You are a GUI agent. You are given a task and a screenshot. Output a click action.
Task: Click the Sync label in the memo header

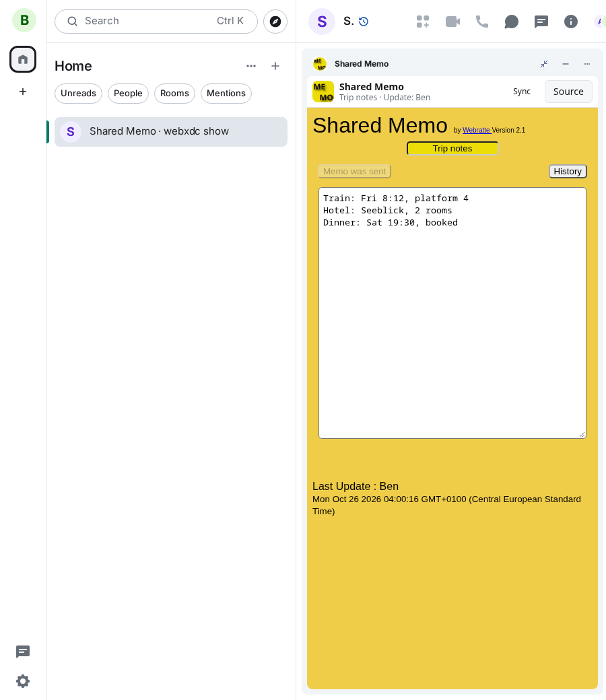522,92
